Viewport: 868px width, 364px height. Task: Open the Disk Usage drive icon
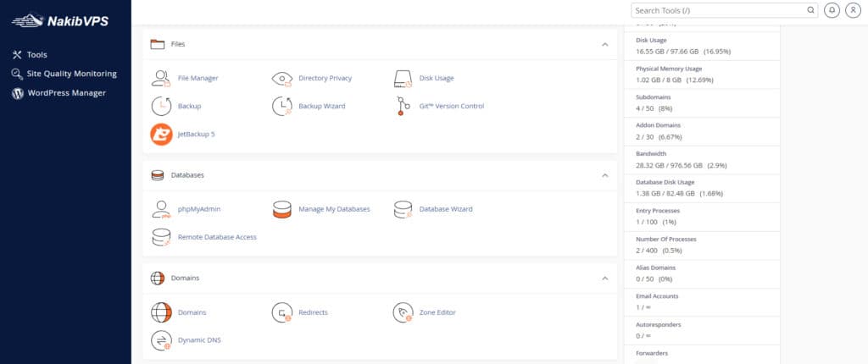tap(403, 79)
